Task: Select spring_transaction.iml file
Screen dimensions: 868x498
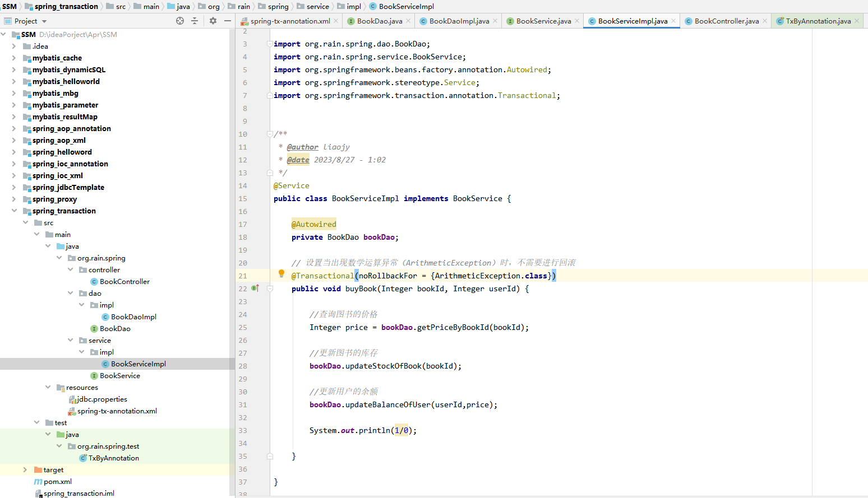Action: click(79, 493)
